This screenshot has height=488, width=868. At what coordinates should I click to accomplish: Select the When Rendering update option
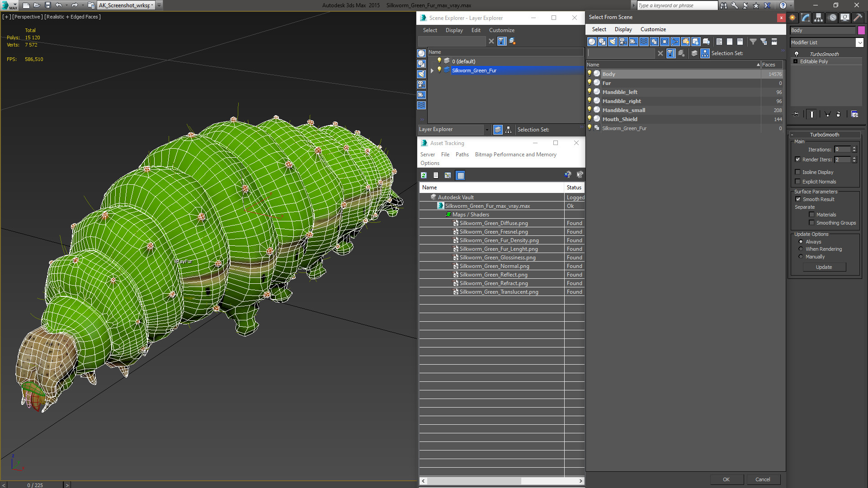pyautogui.click(x=801, y=249)
